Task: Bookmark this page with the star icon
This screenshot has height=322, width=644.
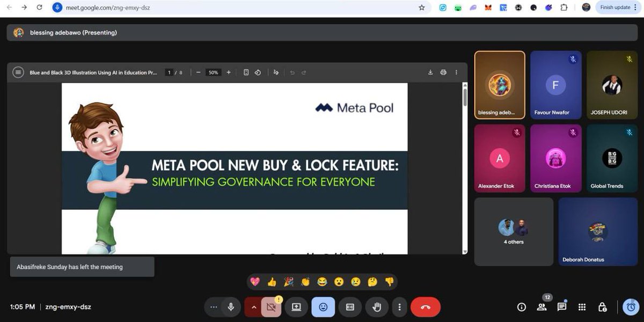Action: (422, 8)
